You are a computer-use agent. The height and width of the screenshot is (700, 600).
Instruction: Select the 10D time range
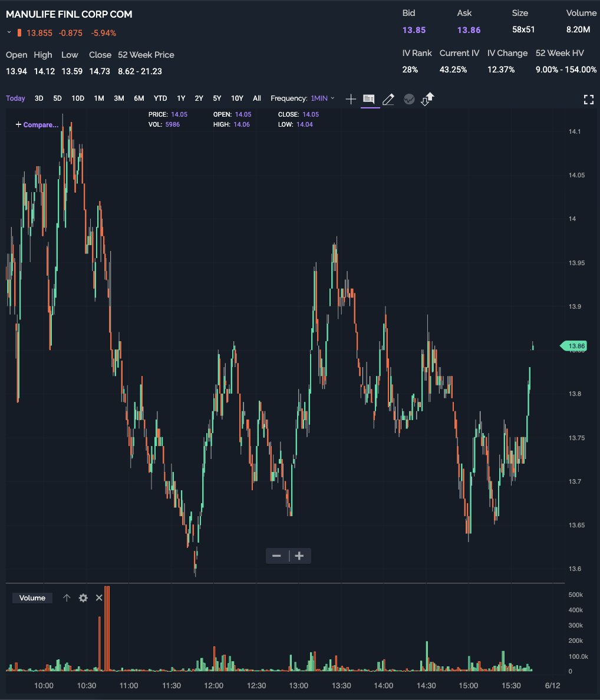click(78, 98)
